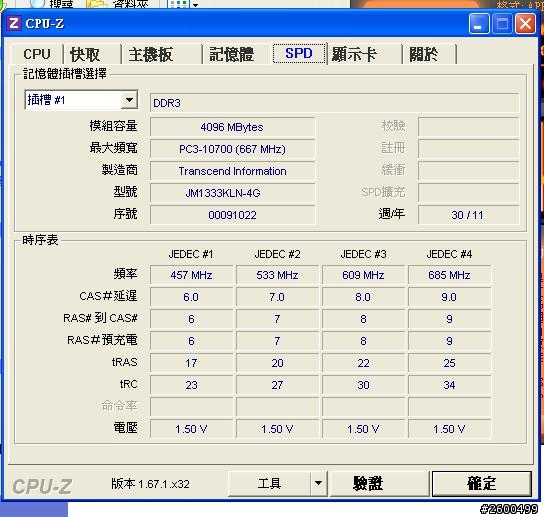Click the tRAS value 25
Image resolution: width=544 pixels, height=517 pixels.
point(449,363)
